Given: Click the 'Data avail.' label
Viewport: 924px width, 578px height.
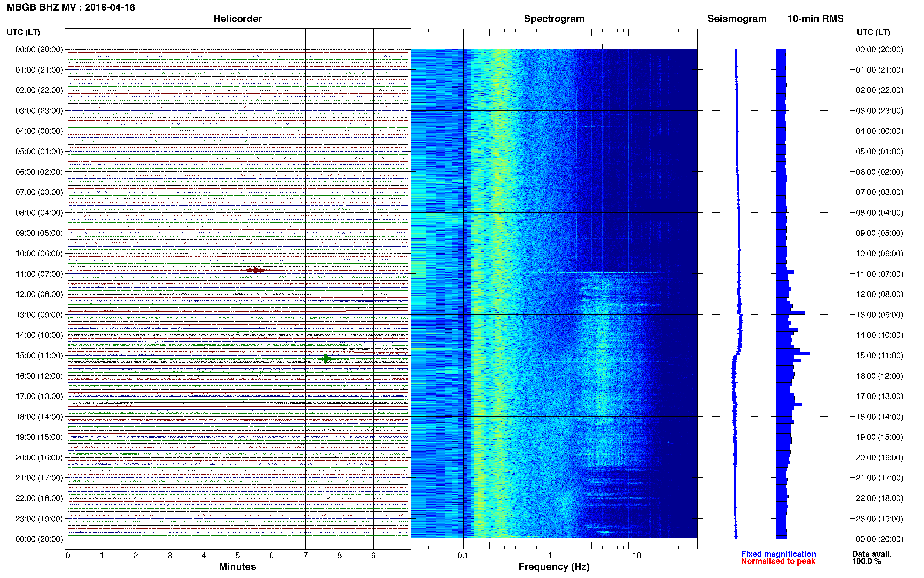Looking at the screenshot, I should click(871, 554).
